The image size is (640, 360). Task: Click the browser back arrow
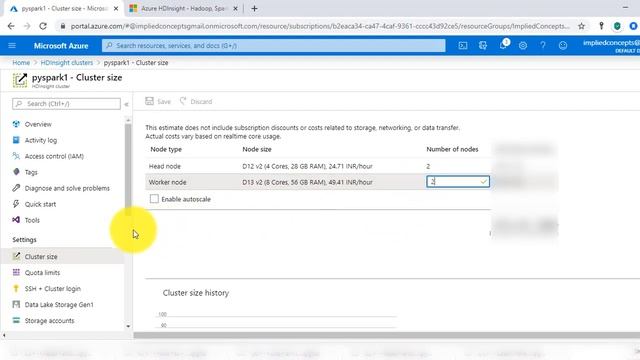[x=11, y=26]
